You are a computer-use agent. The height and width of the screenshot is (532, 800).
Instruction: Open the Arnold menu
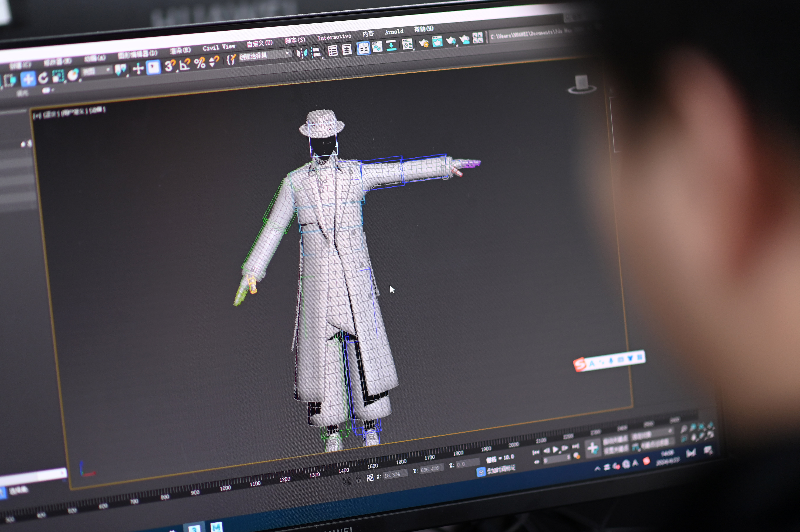pos(394,32)
